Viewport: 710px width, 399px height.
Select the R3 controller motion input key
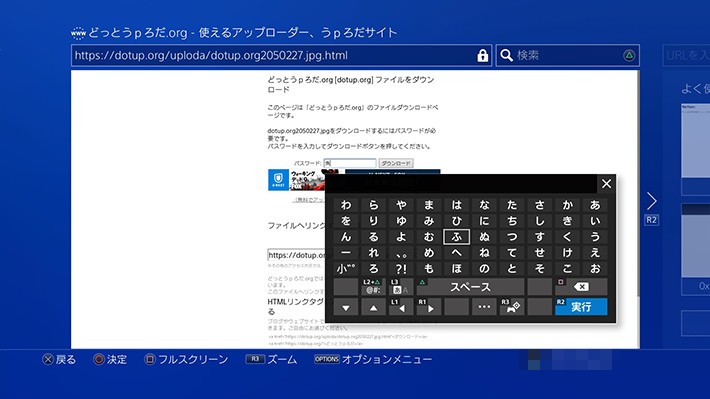(x=512, y=307)
